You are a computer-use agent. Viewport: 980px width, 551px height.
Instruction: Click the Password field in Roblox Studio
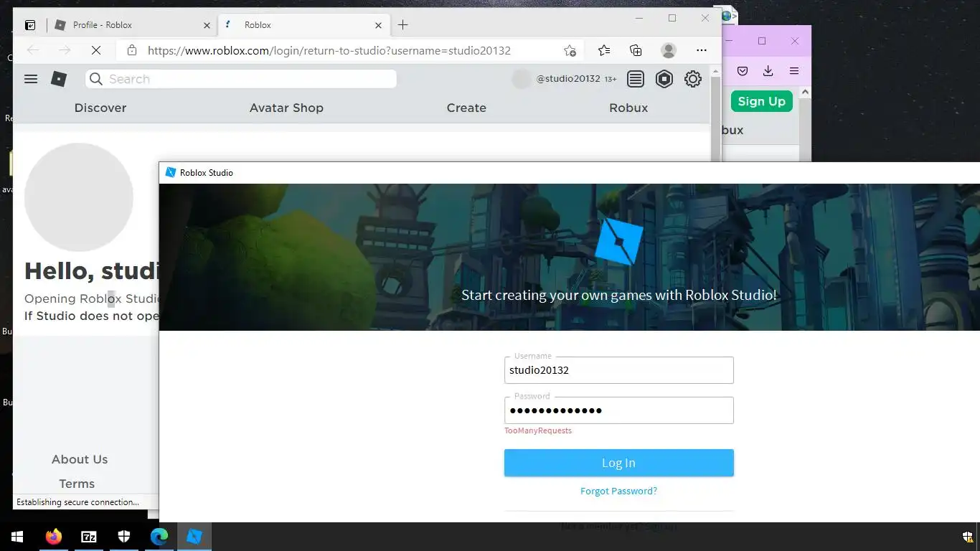tap(619, 410)
